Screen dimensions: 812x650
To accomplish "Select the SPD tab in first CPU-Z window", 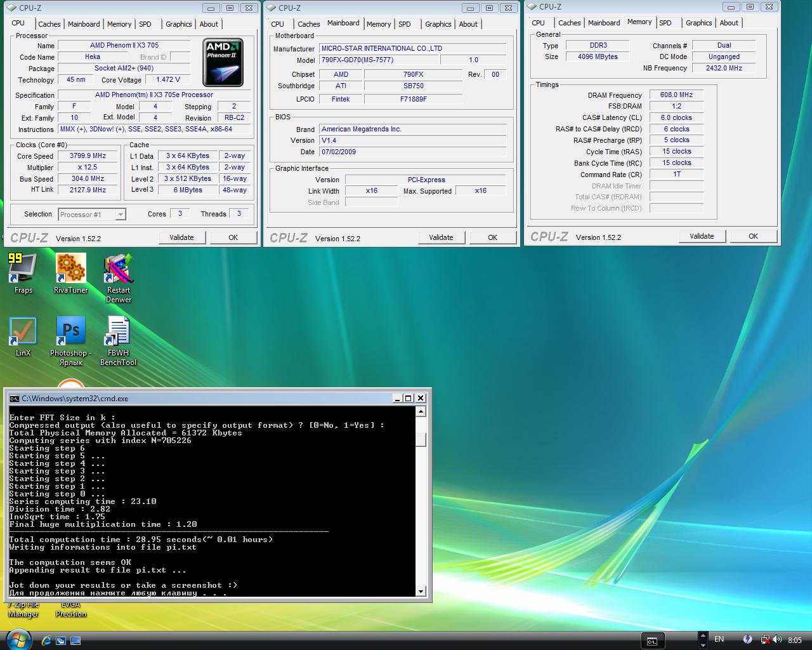I will pos(145,24).
